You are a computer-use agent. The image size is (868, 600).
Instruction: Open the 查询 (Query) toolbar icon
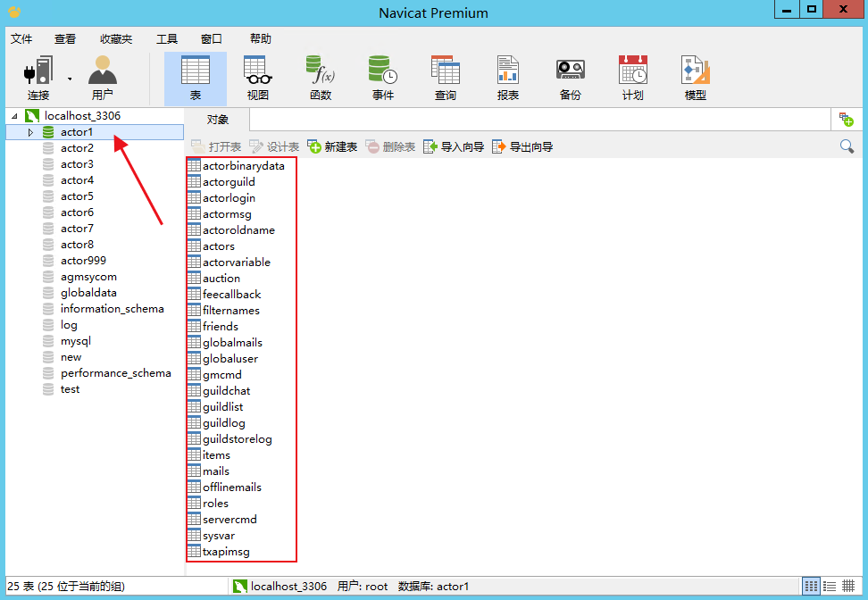(445, 78)
